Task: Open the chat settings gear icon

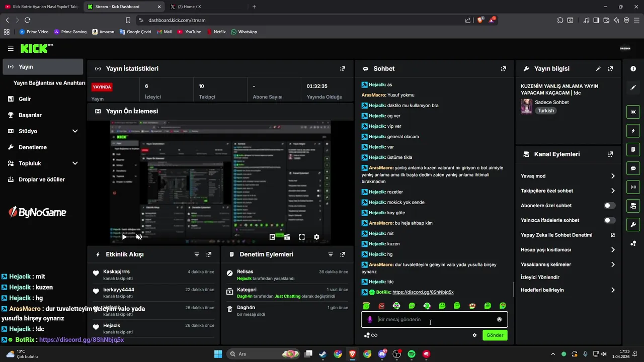Action: (x=474, y=335)
